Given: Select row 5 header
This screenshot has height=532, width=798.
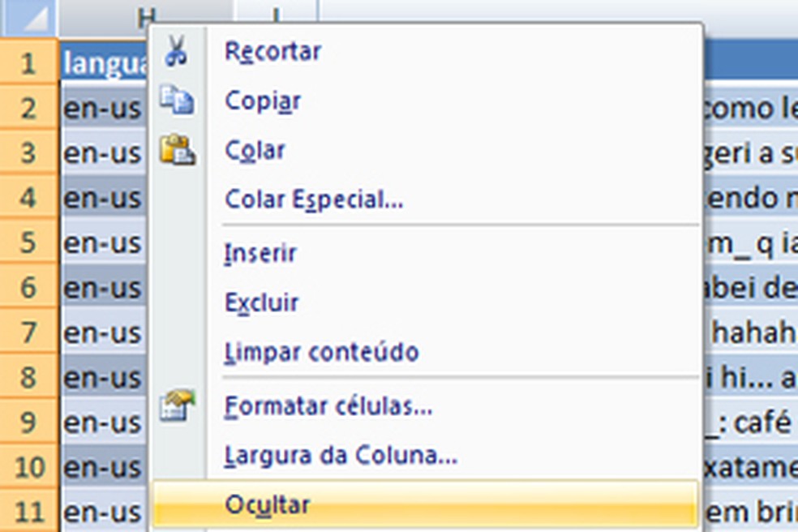Looking at the screenshot, I should (x=29, y=242).
